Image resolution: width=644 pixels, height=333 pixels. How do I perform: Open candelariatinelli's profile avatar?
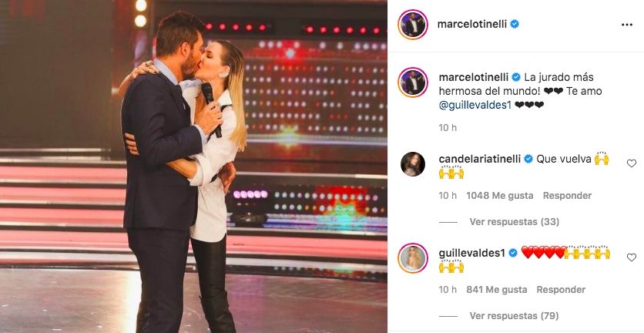[x=413, y=164]
